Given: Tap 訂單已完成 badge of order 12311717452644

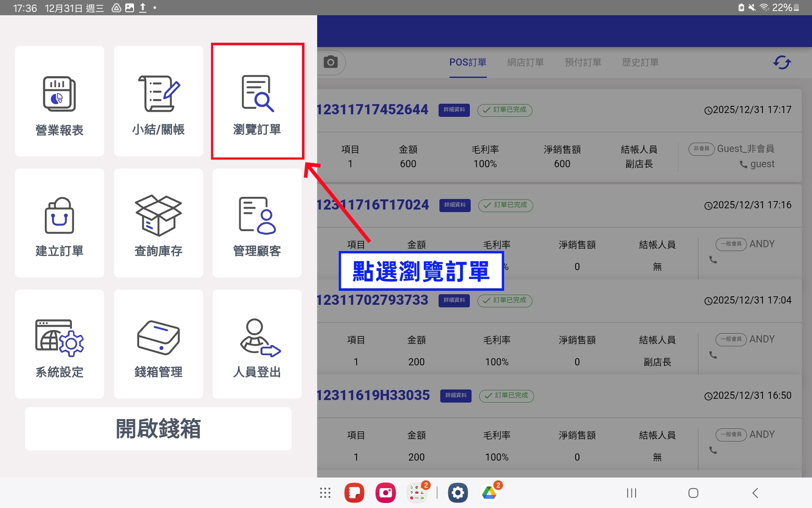Looking at the screenshot, I should coord(505,110).
